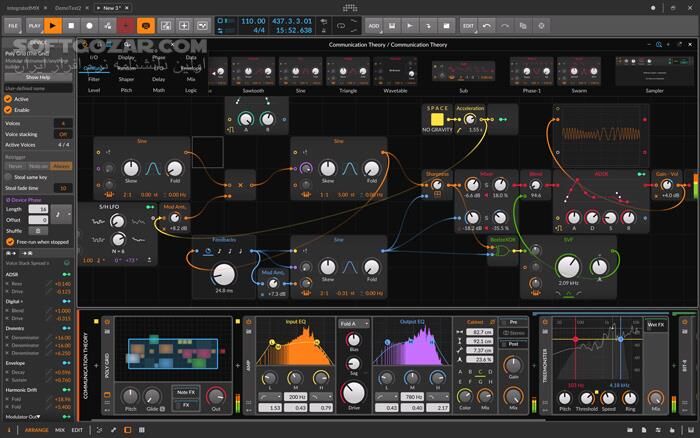Click the Show Help button
Screen dimensions: 700x438
(x=38, y=77)
